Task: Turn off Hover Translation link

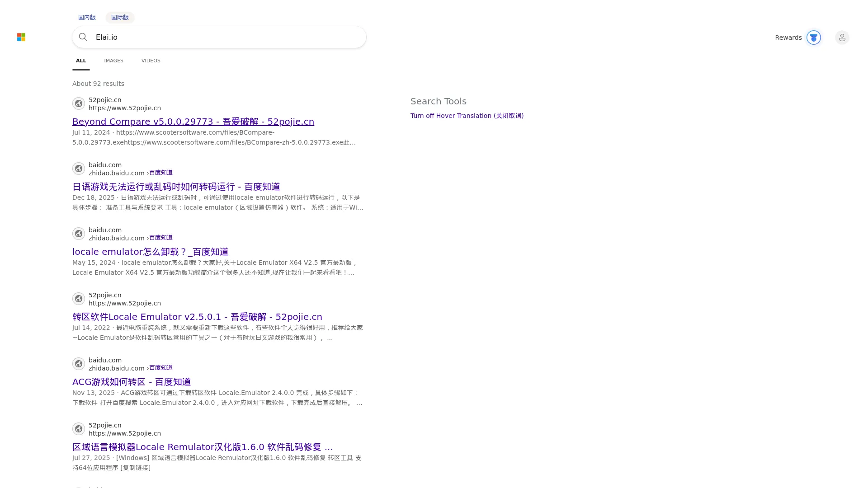Action: [467, 116]
